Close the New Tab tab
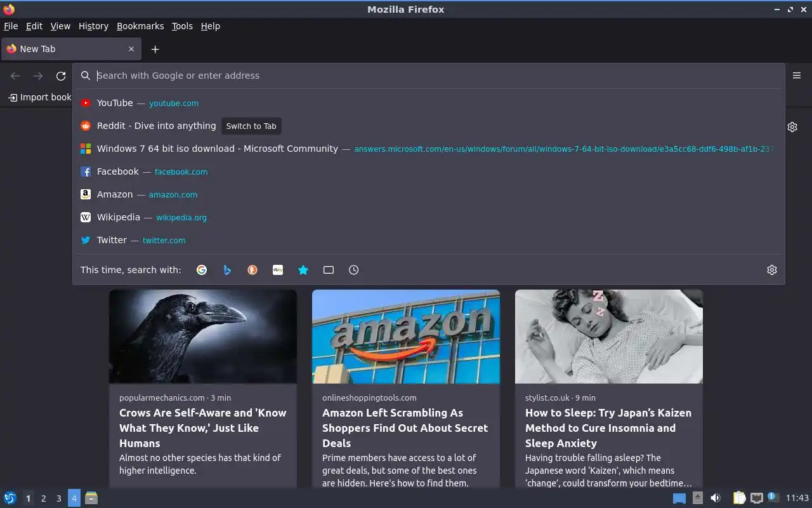Screen dimensions: 812x508 coord(131,49)
